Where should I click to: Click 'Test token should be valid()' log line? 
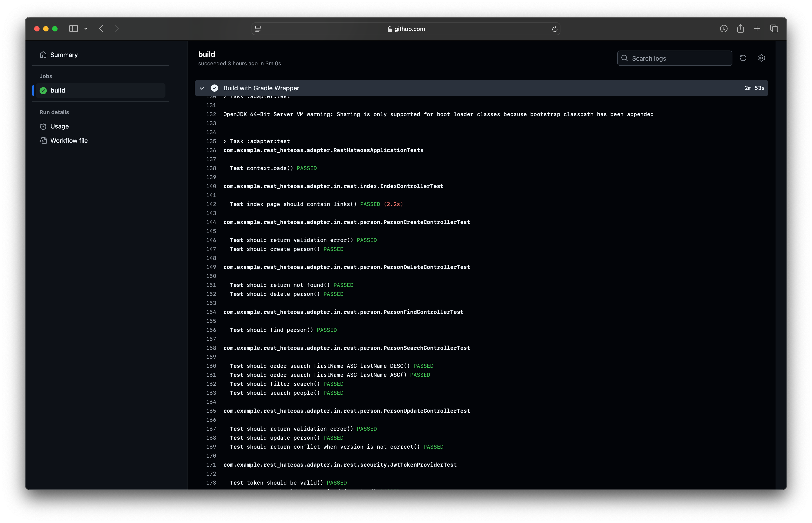(288, 483)
